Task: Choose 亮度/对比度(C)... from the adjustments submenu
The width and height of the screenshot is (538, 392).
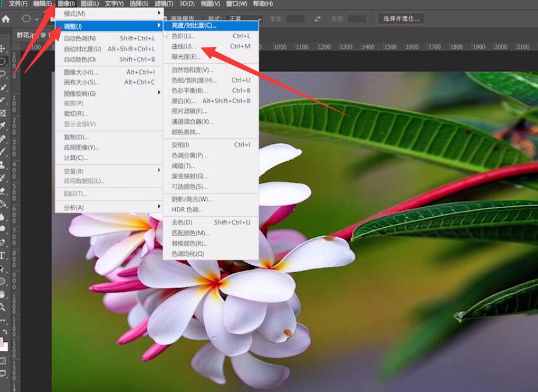Action: pyautogui.click(x=210, y=26)
